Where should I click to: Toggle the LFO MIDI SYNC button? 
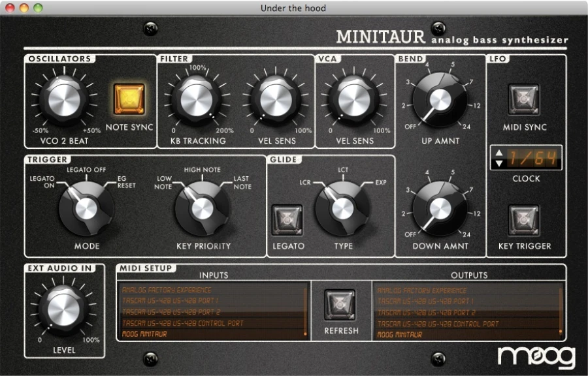tap(524, 99)
